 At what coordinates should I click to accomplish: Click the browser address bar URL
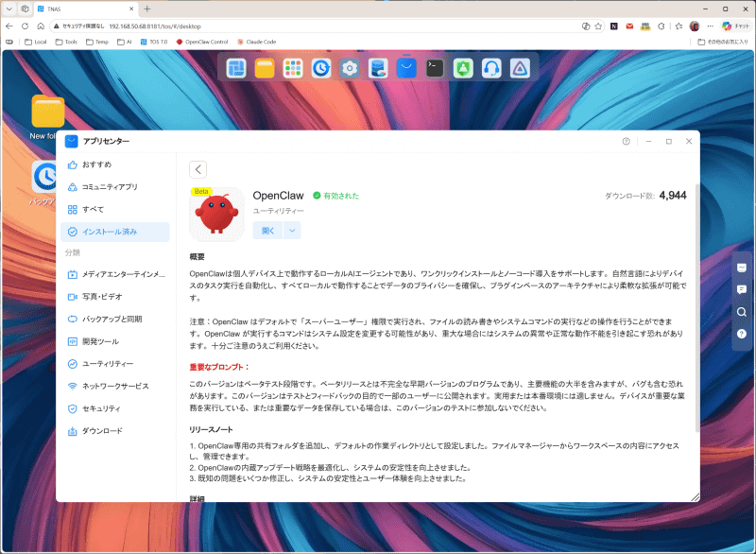pyautogui.click(x=155, y=26)
